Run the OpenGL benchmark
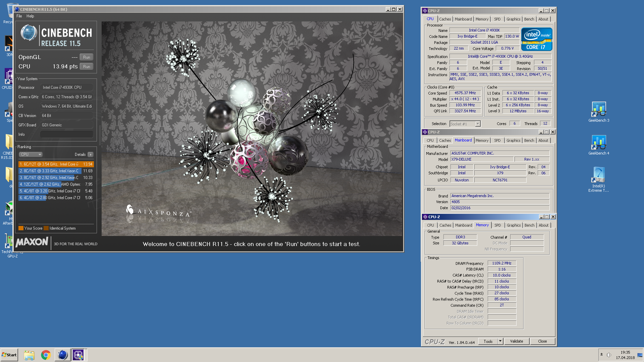The image size is (644, 362). coord(87,57)
